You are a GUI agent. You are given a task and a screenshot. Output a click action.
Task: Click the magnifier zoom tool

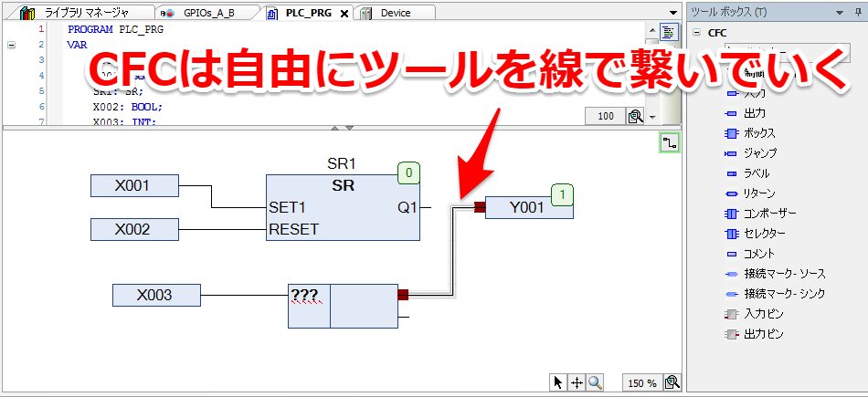point(595,383)
